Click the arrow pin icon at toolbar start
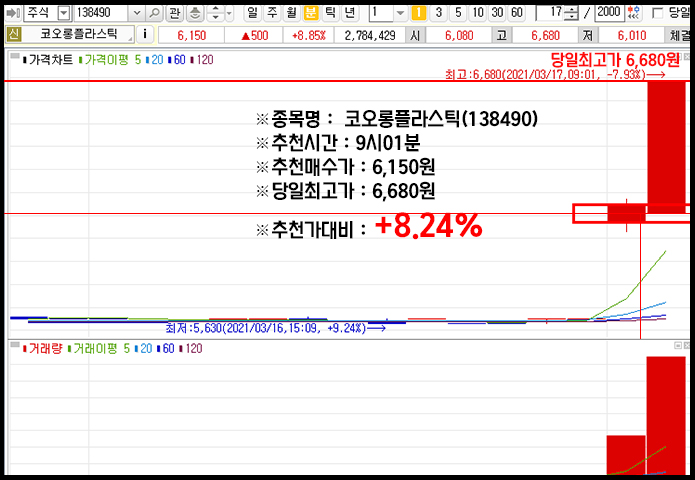 click(13, 13)
